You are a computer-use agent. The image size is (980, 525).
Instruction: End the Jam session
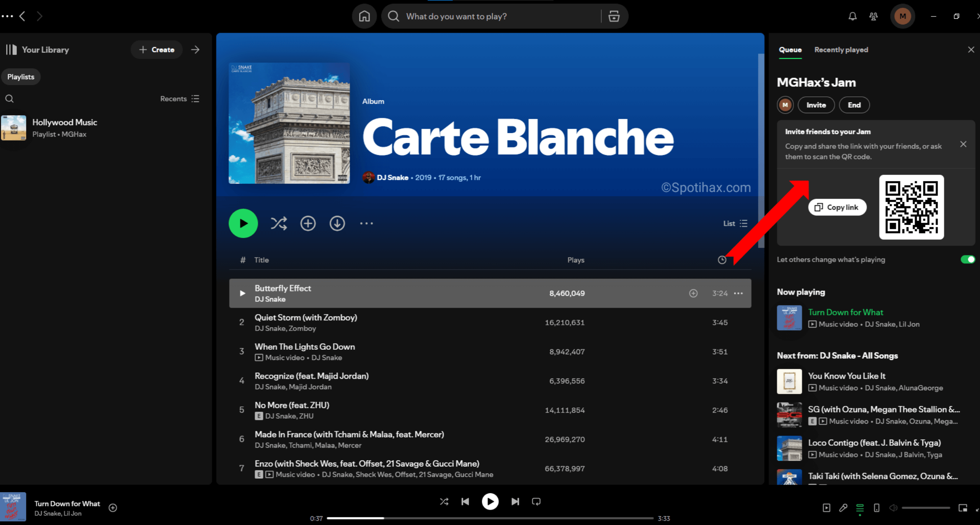click(854, 105)
